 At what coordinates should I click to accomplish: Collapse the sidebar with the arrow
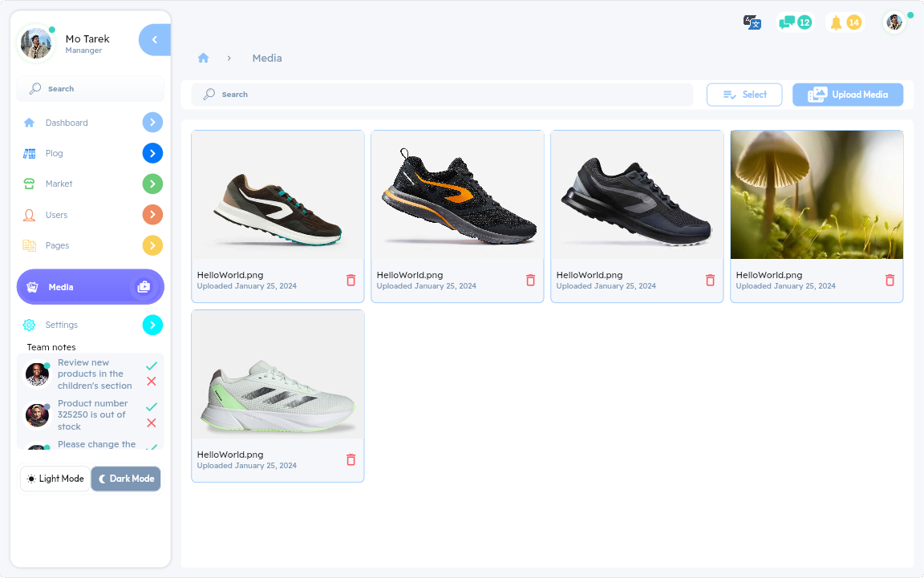[155, 39]
